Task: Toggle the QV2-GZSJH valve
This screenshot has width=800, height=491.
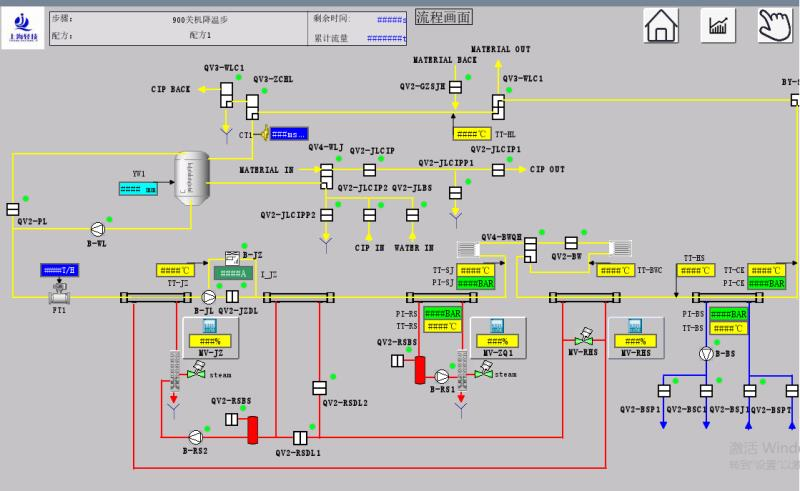Action: (455, 87)
